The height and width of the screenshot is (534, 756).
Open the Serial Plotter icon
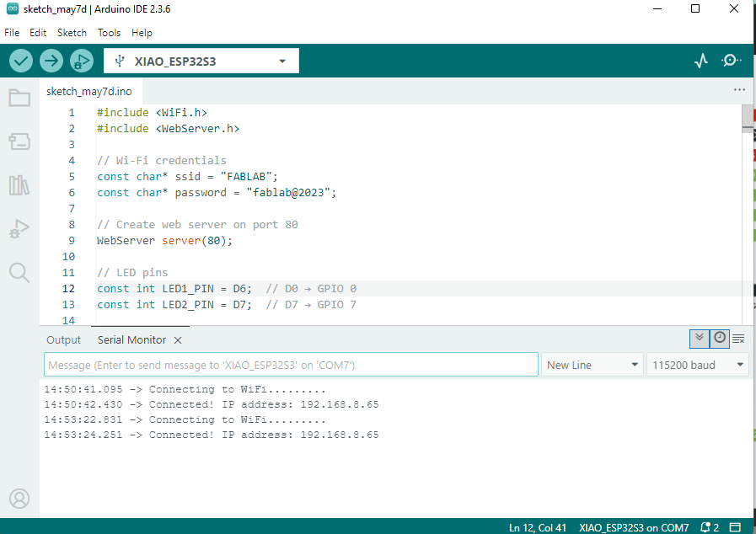(x=701, y=61)
